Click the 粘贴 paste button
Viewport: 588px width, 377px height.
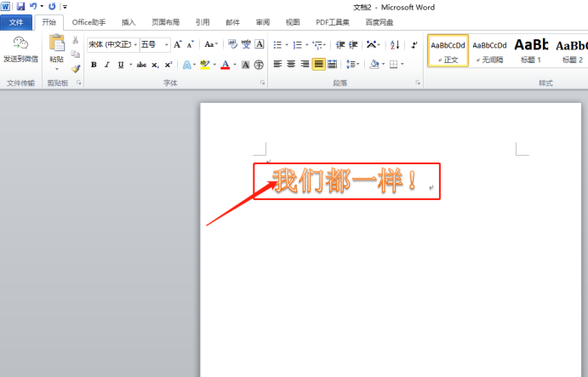pyautogui.click(x=57, y=48)
